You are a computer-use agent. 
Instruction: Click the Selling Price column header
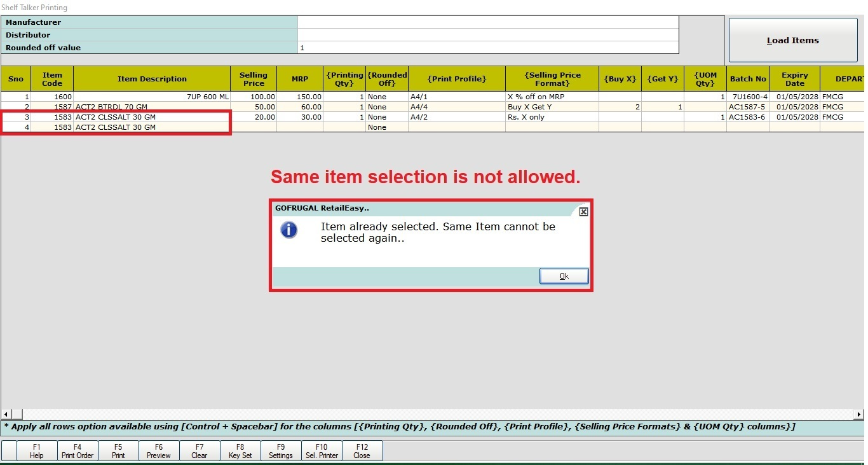254,79
